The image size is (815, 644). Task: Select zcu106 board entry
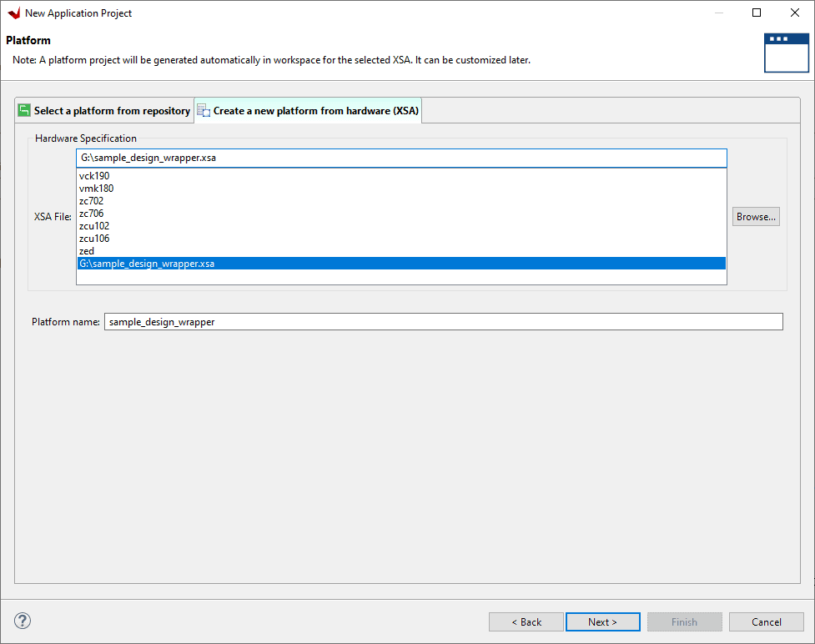point(94,239)
